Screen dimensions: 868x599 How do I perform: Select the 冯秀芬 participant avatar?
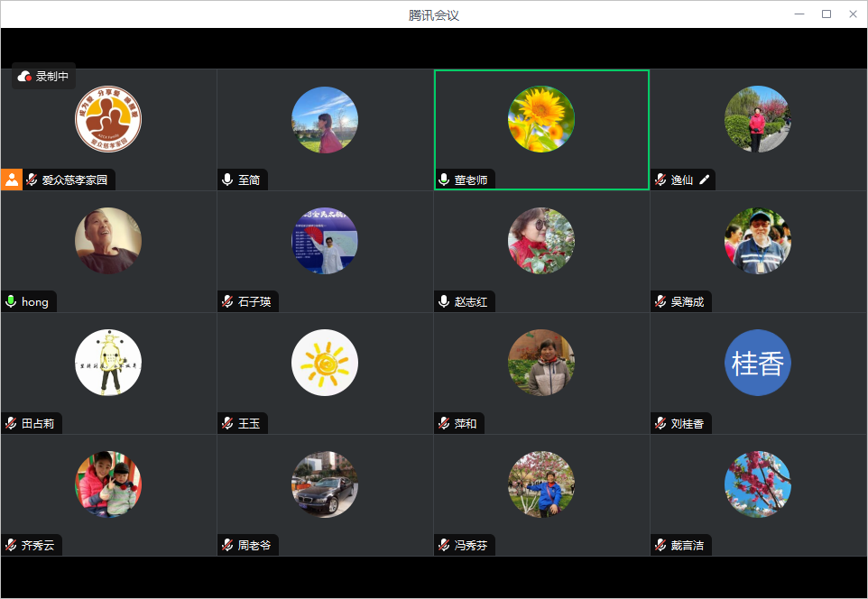(x=541, y=484)
